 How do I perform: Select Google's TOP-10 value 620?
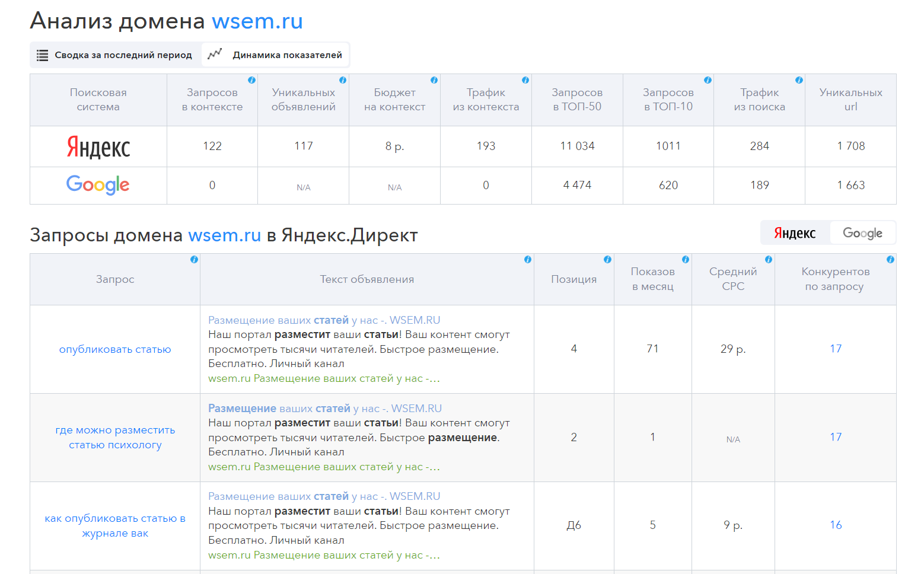[668, 185]
